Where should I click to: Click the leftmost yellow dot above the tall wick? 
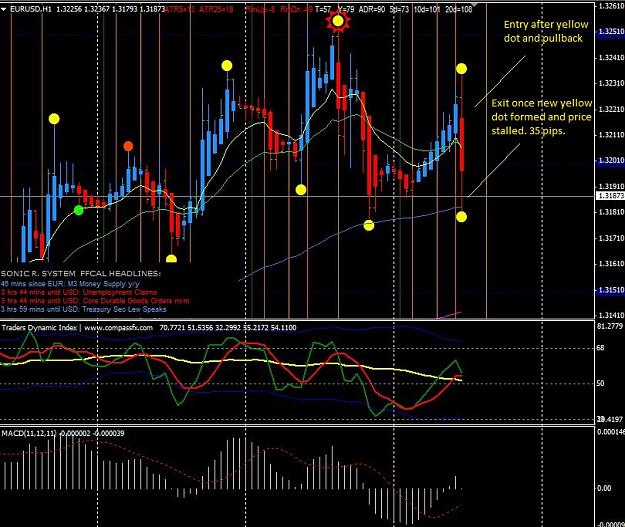[54, 119]
